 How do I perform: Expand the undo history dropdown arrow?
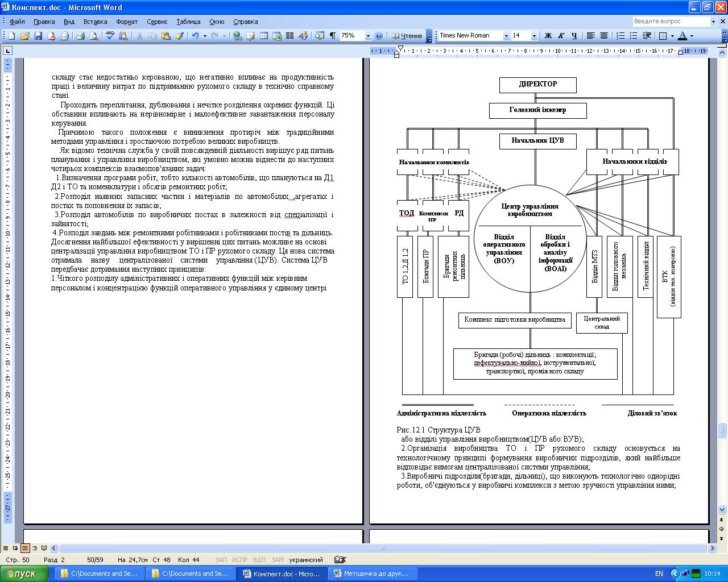(204, 36)
